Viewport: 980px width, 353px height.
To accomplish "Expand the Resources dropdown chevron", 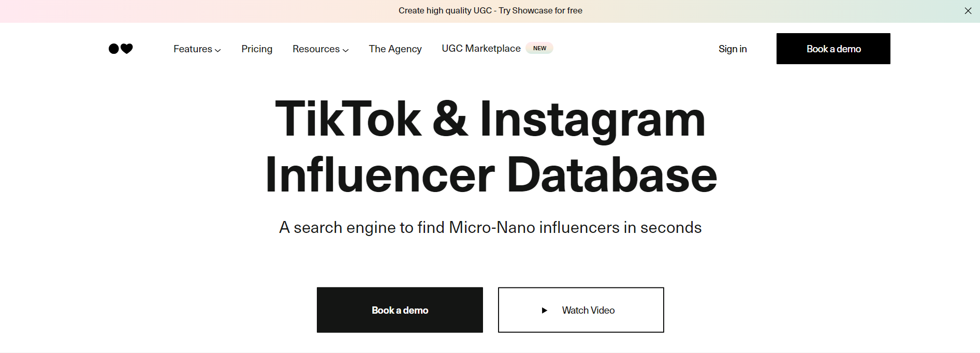I will coord(346,50).
